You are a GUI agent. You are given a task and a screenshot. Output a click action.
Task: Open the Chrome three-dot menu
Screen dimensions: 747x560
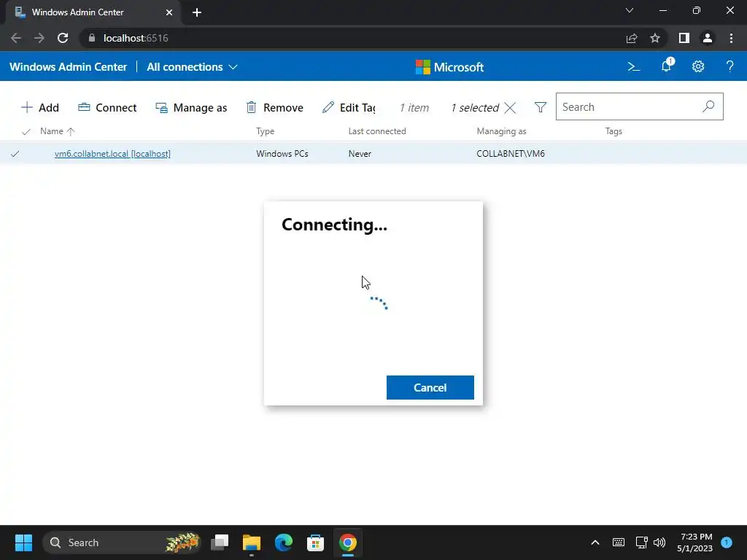click(731, 38)
